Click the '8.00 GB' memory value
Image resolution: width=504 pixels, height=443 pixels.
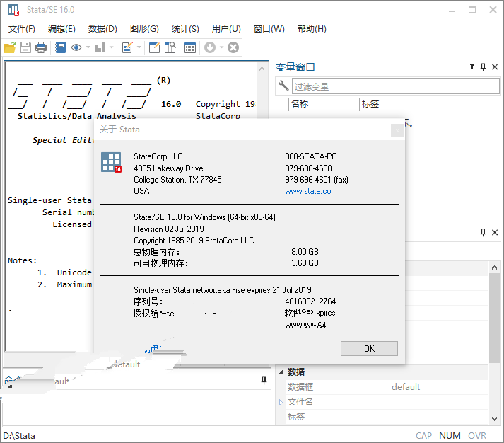tap(305, 252)
